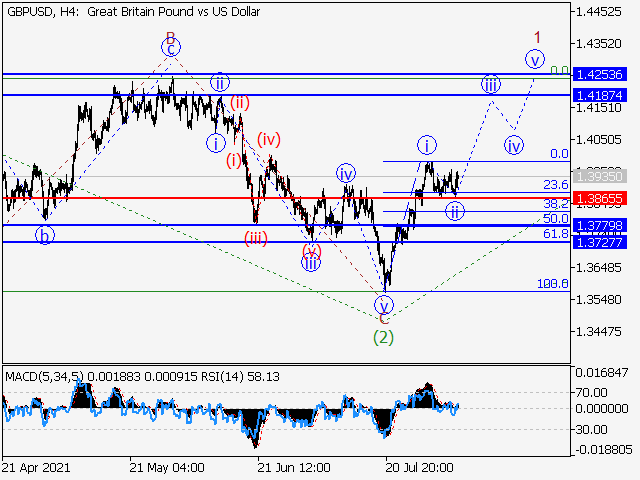The height and width of the screenshot is (480, 640).
Task: Select circled ii label near 38.2 level
Action: pyautogui.click(x=455, y=212)
